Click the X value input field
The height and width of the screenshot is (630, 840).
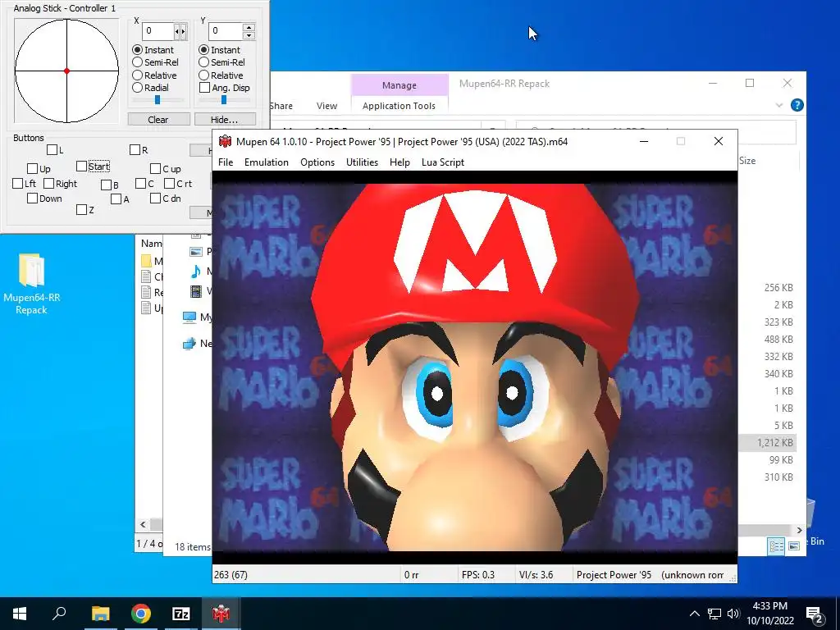tap(158, 31)
